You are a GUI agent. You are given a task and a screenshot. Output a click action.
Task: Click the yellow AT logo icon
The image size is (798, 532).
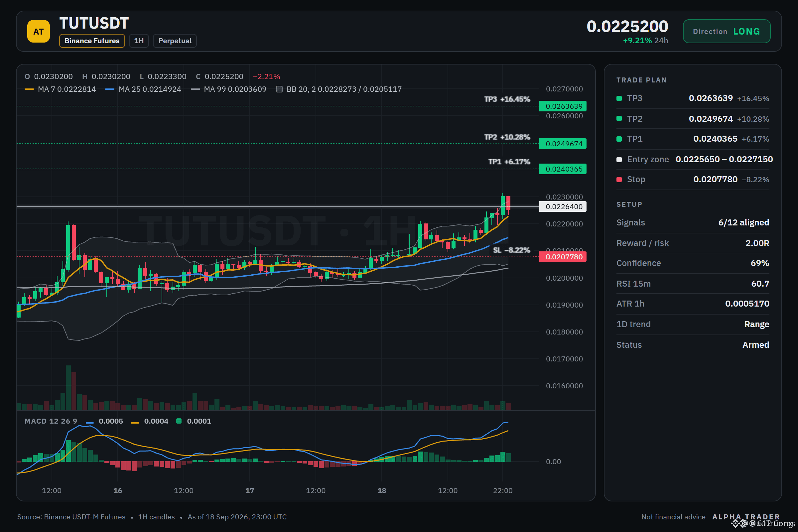(x=38, y=31)
